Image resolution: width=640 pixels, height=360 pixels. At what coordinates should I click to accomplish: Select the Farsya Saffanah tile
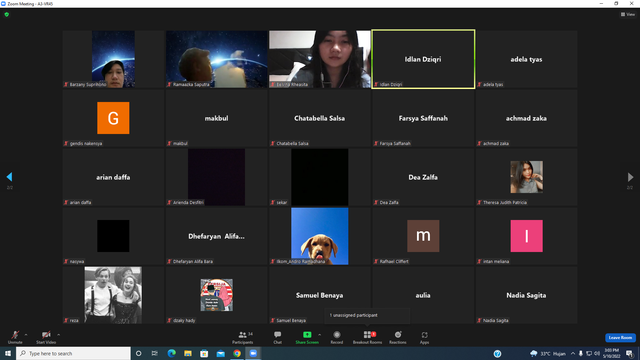[423, 118]
